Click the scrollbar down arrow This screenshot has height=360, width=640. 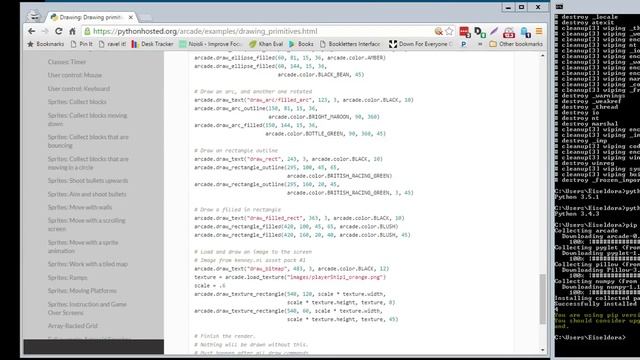click(542, 350)
